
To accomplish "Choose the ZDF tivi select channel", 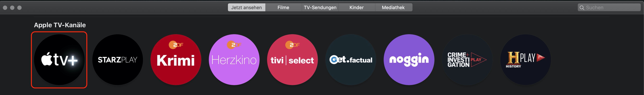I will [x=292, y=60].
